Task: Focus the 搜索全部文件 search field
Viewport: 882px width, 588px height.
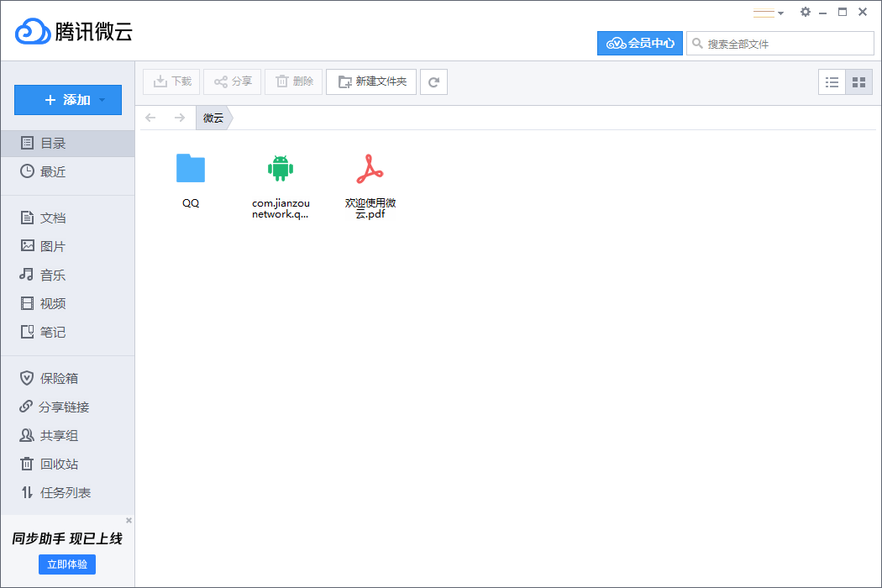Action: [780, 44]
